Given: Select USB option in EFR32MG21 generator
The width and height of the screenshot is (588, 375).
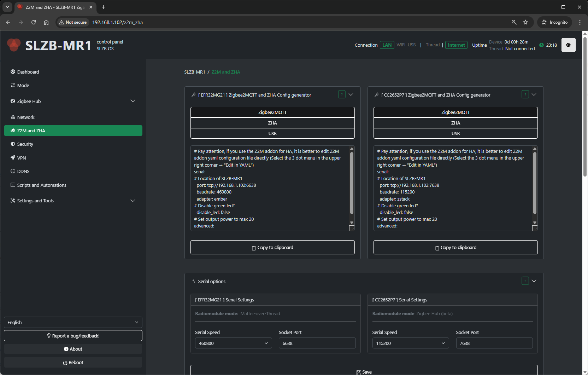Looking at the screenshot, I should click(272, 133).
